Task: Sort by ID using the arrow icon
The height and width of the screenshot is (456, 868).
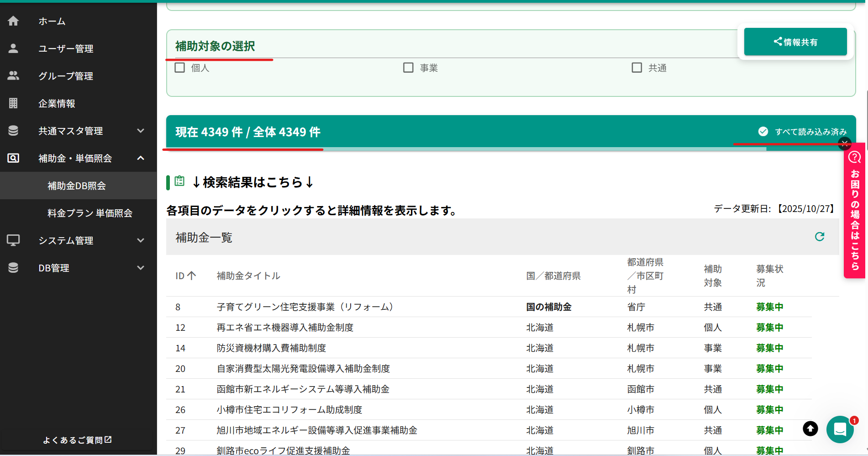Action: (193, 276)
